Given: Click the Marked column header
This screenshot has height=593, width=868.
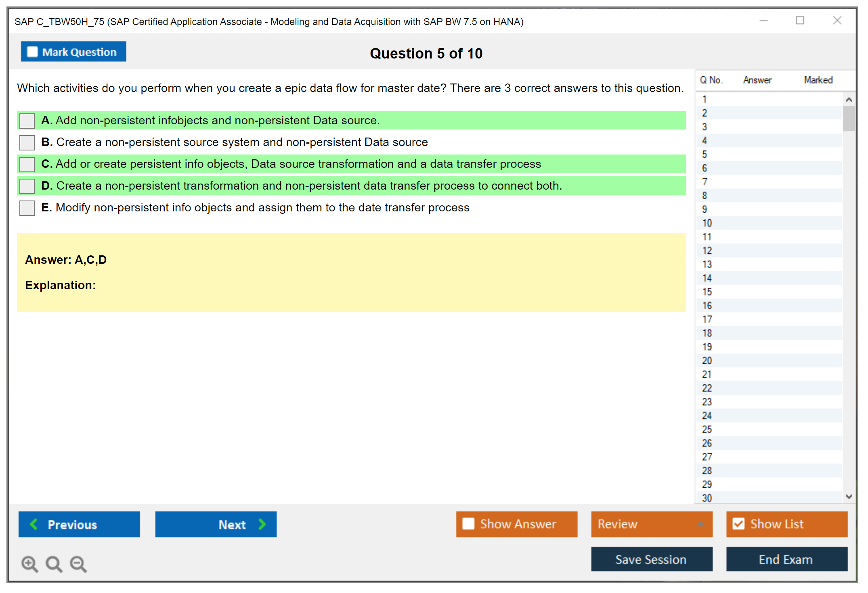Looking at the screenshot, I should click(818, 80).
